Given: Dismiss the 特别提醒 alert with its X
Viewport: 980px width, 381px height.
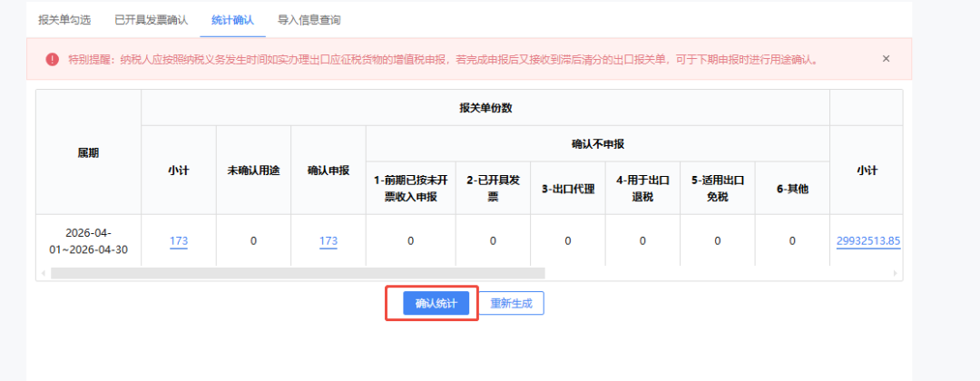Looking at the screenshot, I should tap(886, 59).
